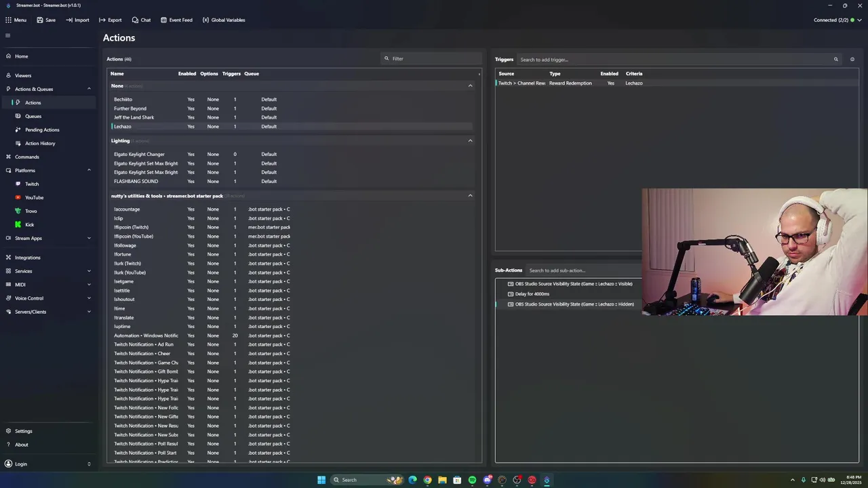Click the taskbar Search box
Screen dimensions: 868x488
(367, 480)
